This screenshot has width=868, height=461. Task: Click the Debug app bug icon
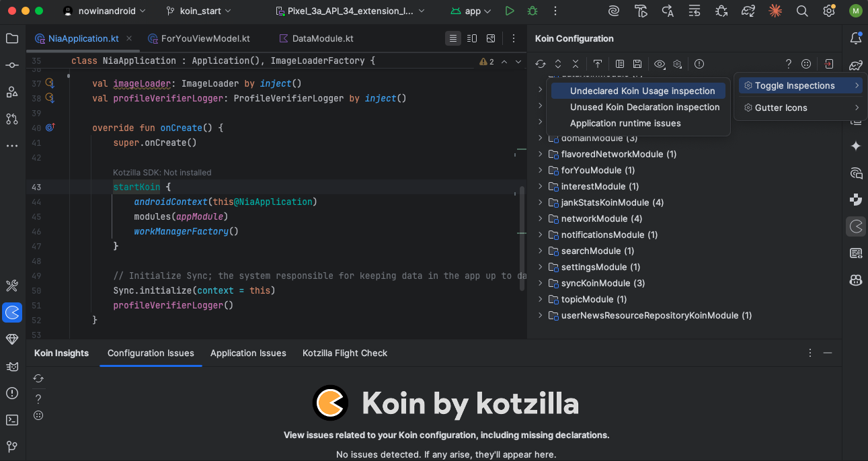coord(532,11)
